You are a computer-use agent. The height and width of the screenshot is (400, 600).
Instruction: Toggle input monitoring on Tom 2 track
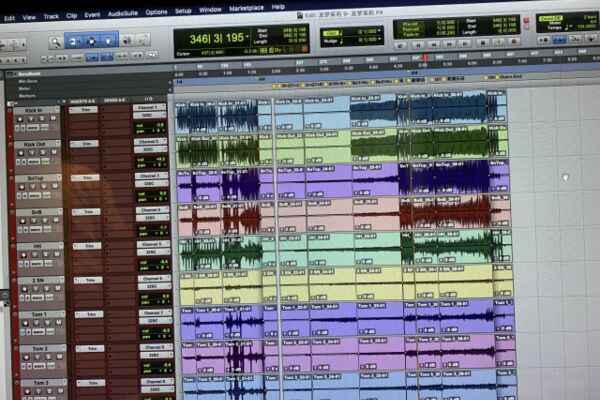pos(37,357)
